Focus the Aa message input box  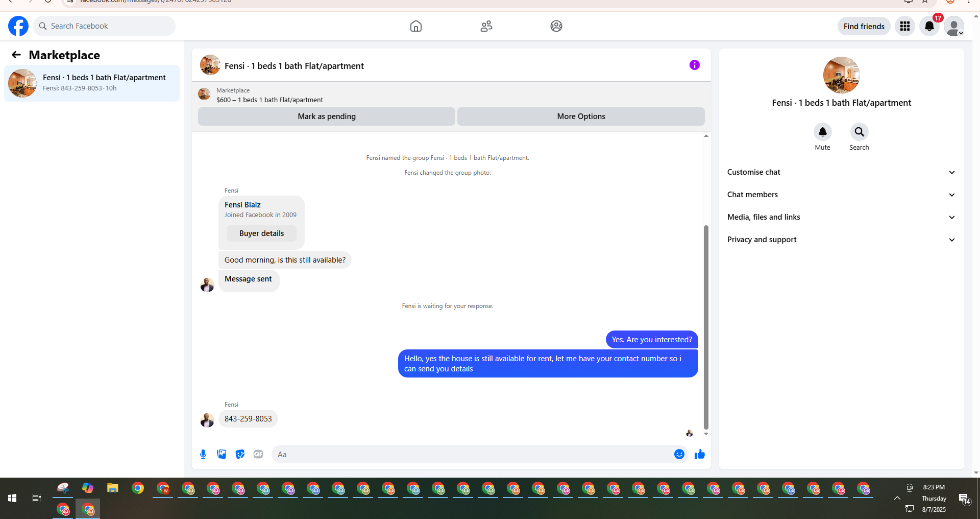(472, 454)
